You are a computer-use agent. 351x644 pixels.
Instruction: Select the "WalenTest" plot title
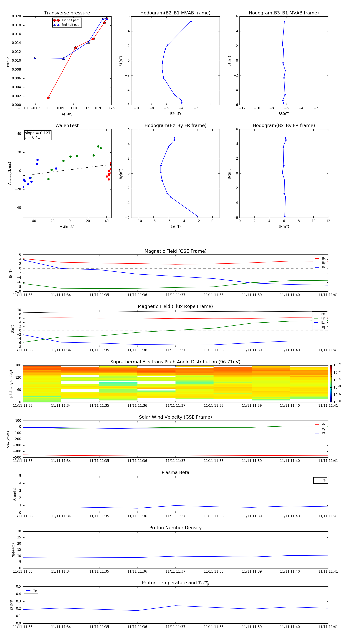coord(67,125)
